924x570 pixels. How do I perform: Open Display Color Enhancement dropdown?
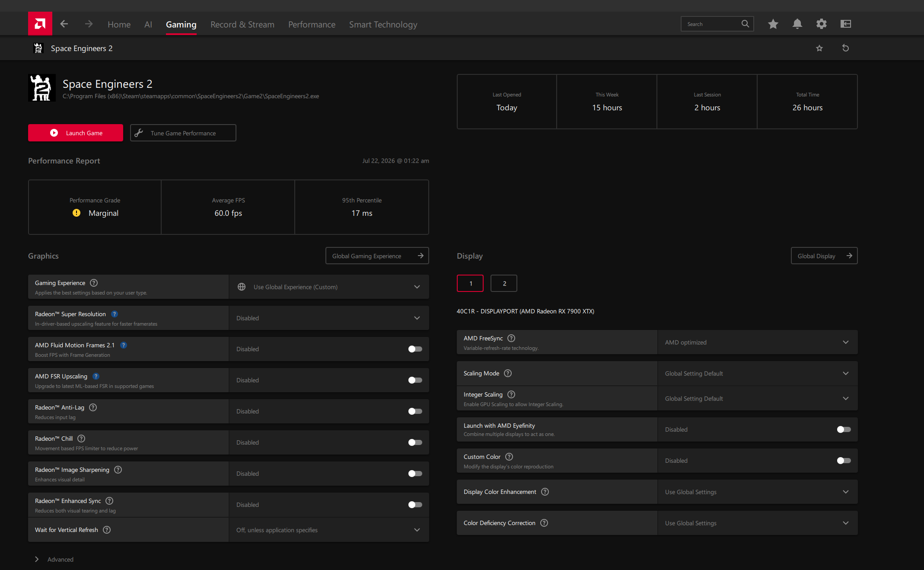point(758,492)
